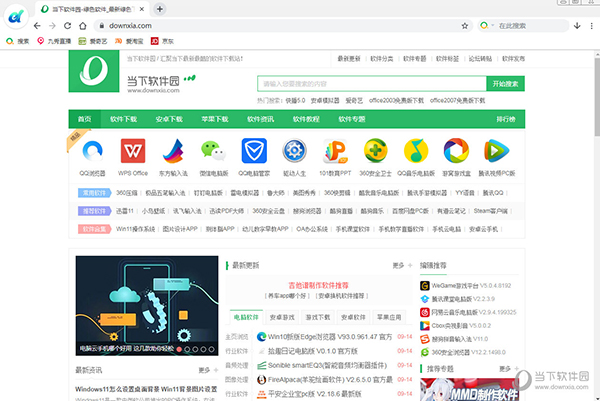Open the cloud phone banner image

(x=147, y=306)
